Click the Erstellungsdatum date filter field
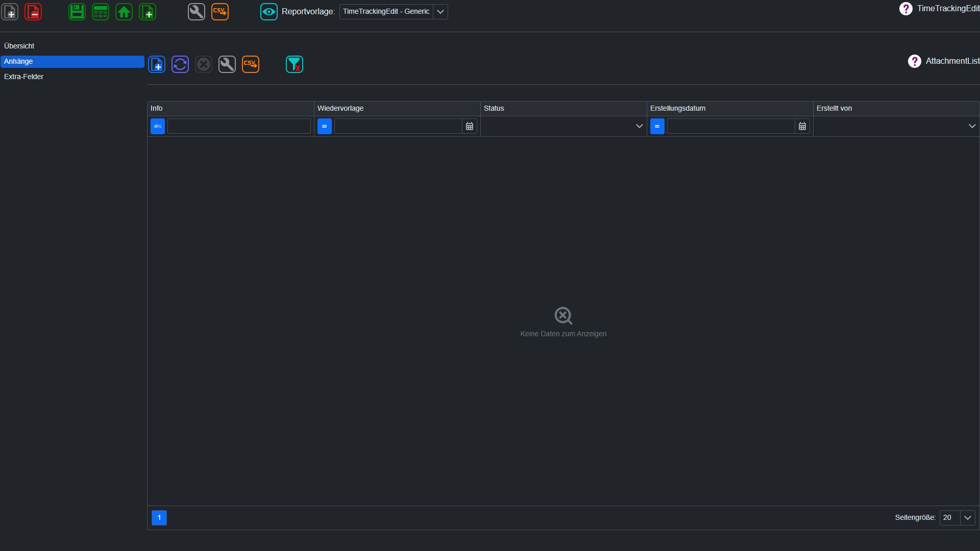Viewport: 980px width, 551px height. tap(731, 126)
